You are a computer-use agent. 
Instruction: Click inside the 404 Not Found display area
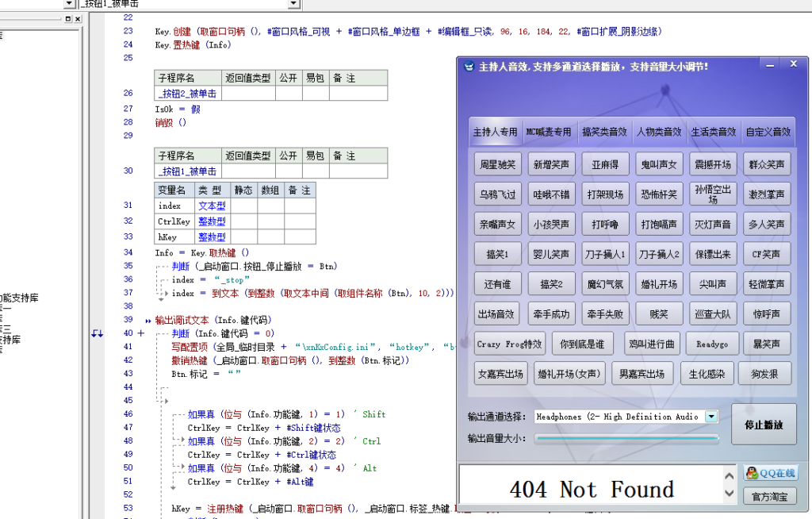[591, 488]
